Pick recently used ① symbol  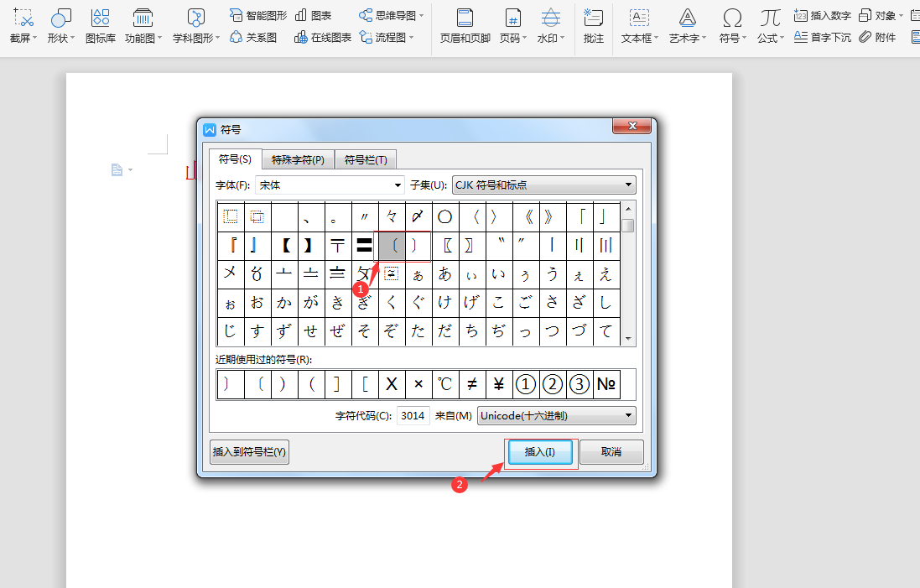tap(526, 384)
